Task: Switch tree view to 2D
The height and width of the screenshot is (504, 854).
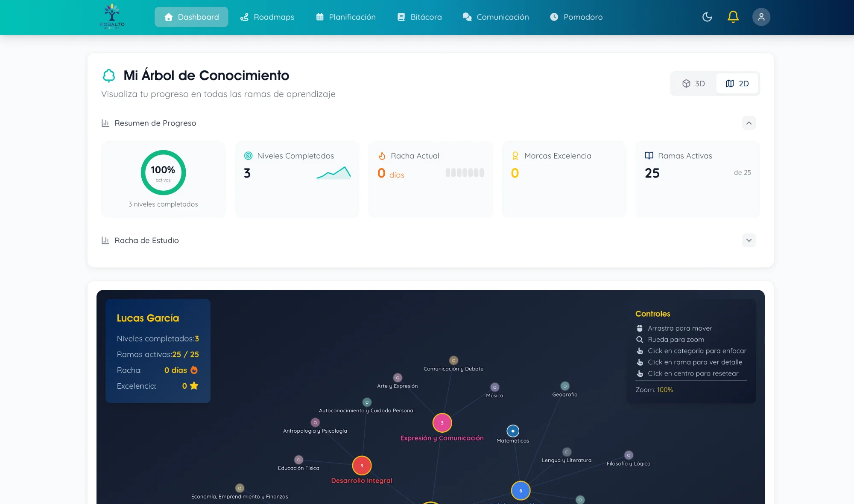Action: tap(737, 84)
